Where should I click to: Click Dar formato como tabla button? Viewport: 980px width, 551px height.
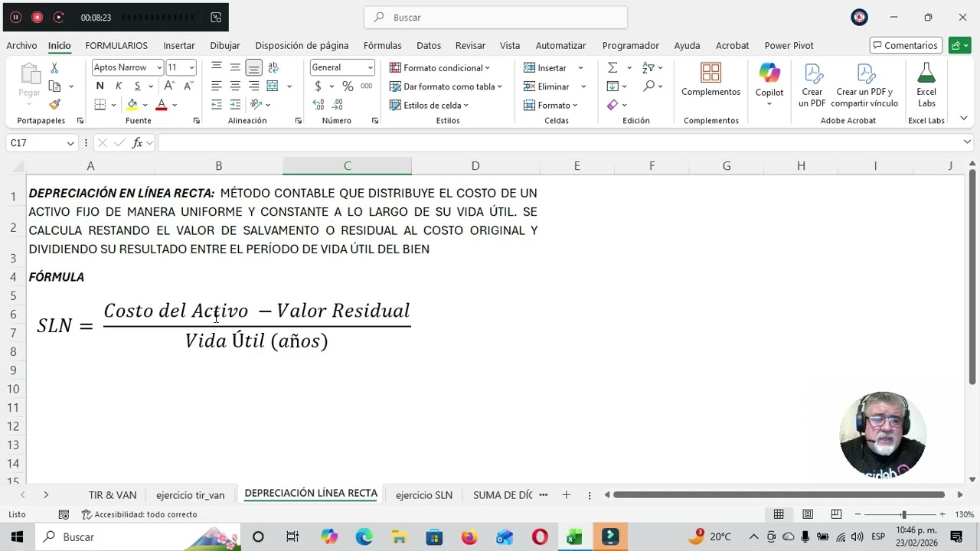click(446, 86)
